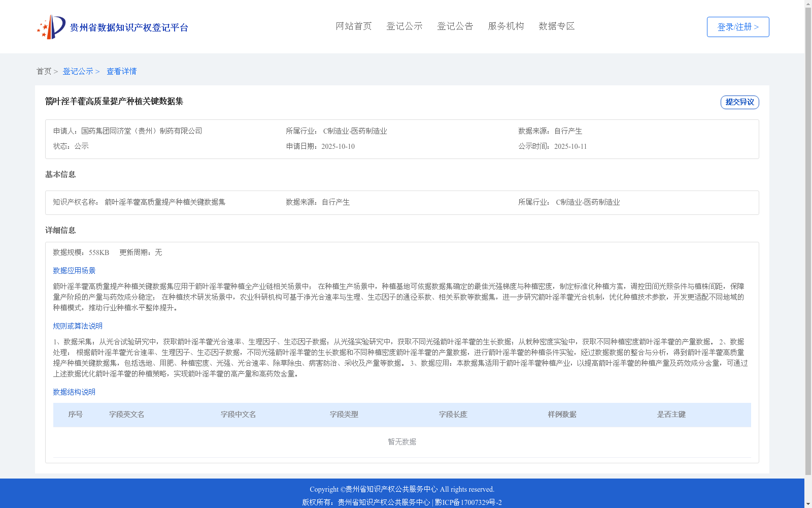The height and width of the screenshot is (508, 812).
Task: Click the 登录/注册 button
Action: [738, 27]
